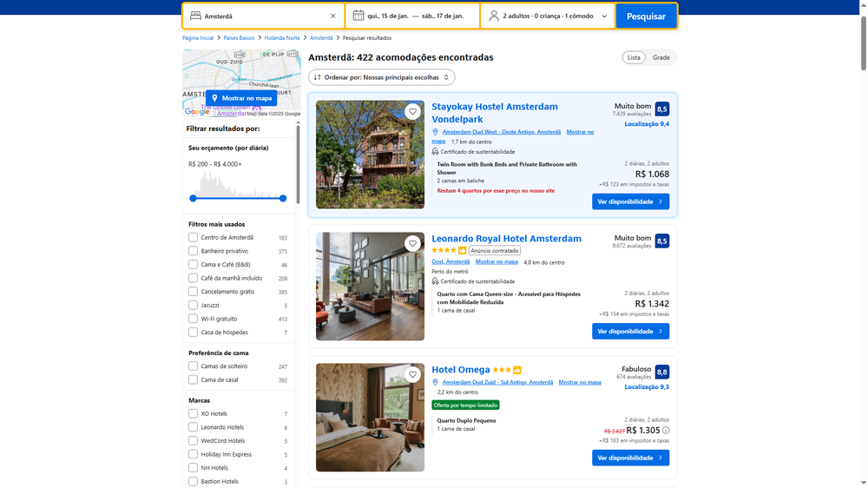
Task: Click the person icon in guests field
Action: pyautogui.click(x=494, y=16)
